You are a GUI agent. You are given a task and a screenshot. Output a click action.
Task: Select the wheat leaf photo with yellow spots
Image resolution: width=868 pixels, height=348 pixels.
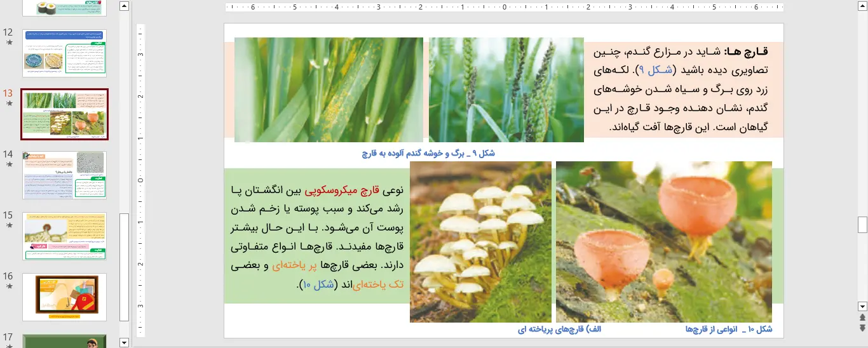pos(329,90)
